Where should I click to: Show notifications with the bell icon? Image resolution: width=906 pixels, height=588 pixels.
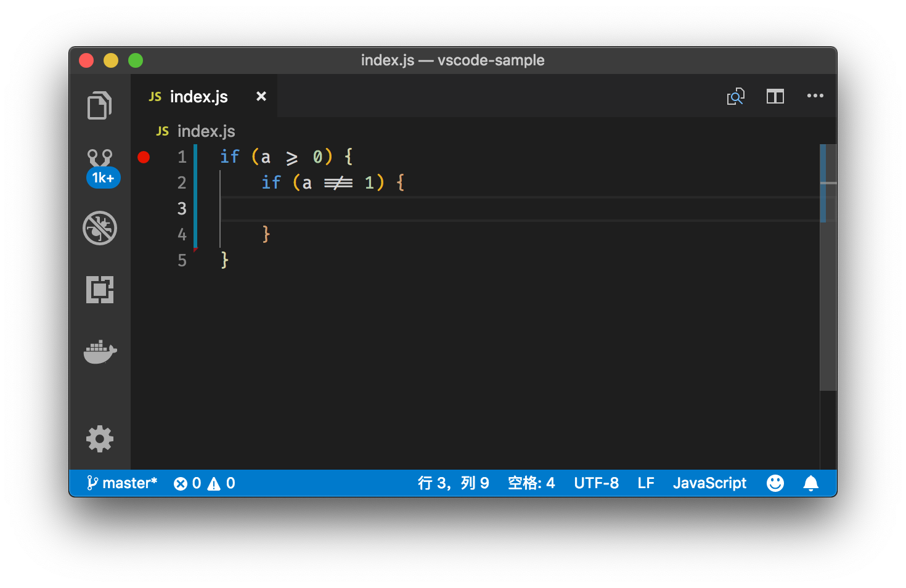(811, 483)
